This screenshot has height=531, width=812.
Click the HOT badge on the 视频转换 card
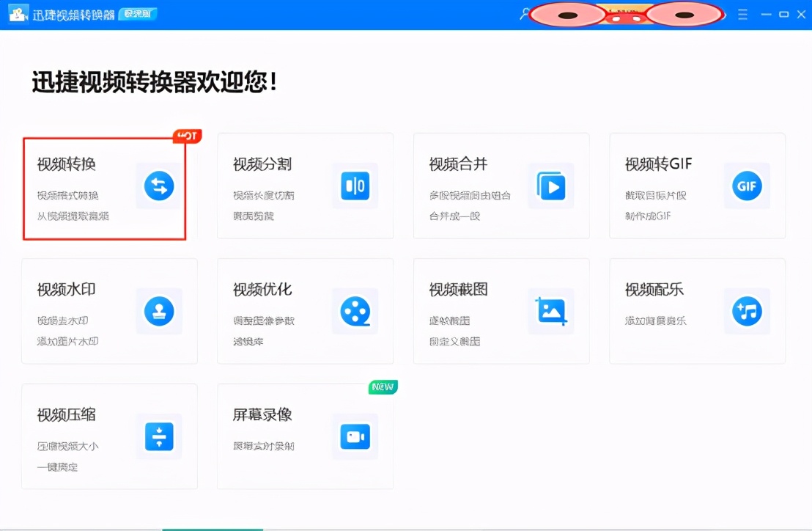coord(185,136)
